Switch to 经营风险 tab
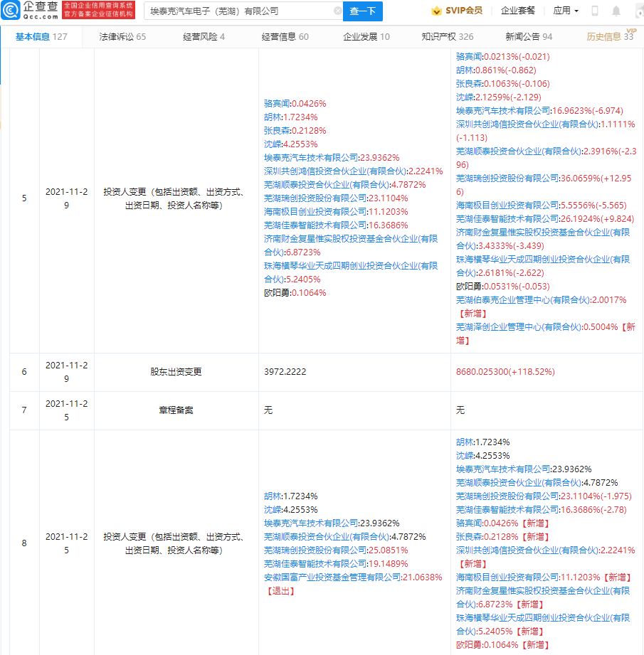 pyautogui.click(x=204, y=37)
